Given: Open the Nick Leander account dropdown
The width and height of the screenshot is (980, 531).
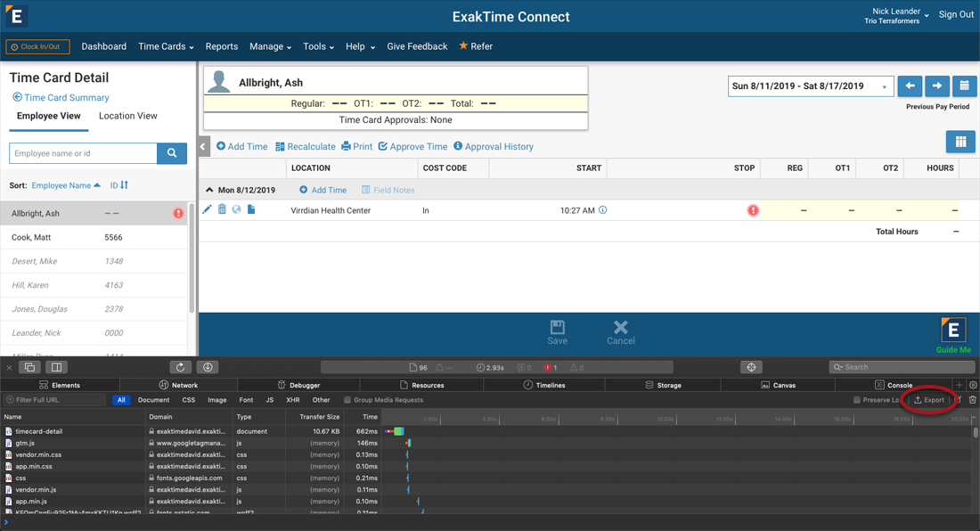Looking at the screenshot, I should point(896,16).
